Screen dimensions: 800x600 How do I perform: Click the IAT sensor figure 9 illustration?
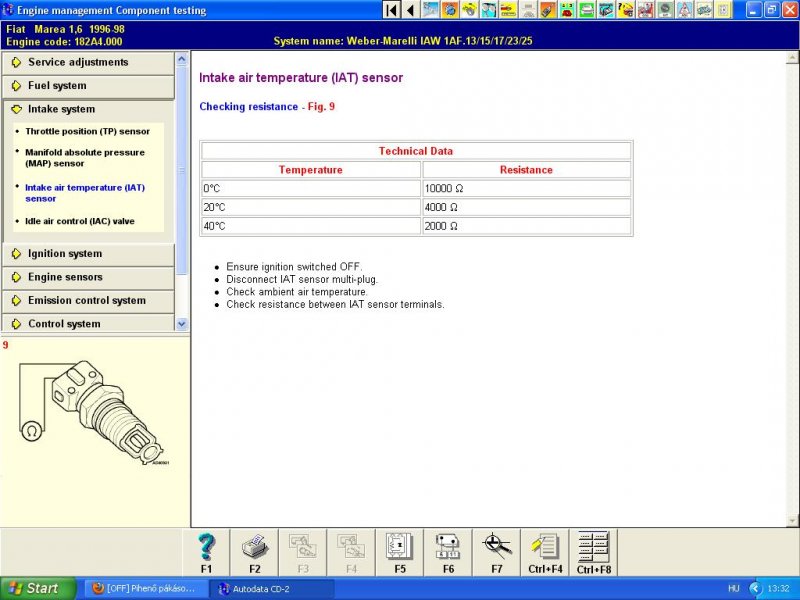[x=92, y=411]
